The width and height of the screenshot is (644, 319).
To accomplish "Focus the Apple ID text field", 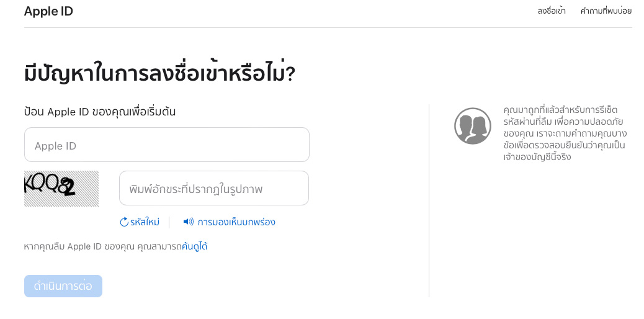I will pos(166,145).
